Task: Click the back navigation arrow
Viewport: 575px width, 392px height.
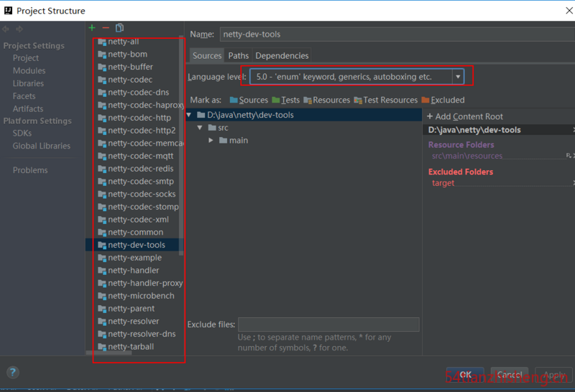Action: (6, 29)
